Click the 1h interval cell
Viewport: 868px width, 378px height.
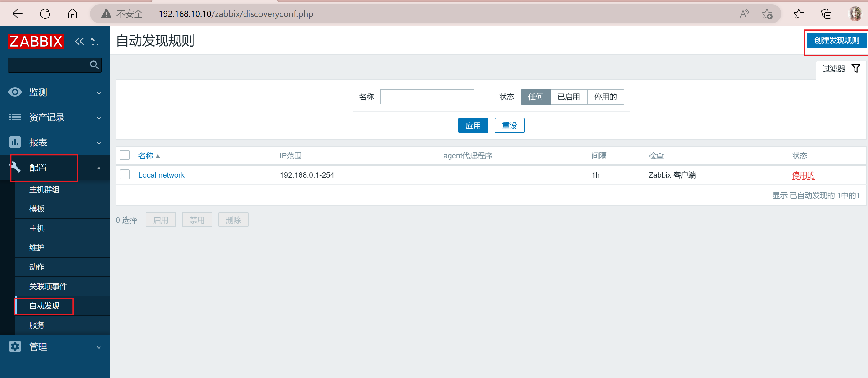coord(595,175)
